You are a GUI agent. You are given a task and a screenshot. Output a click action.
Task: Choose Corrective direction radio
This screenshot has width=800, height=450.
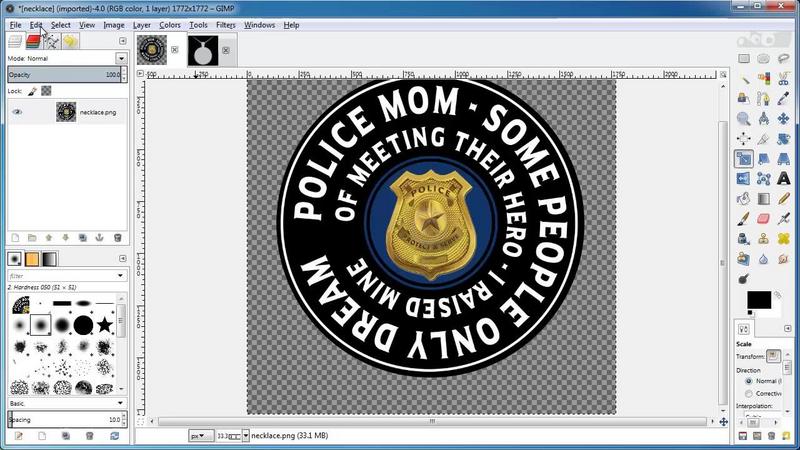coord(749,393)
